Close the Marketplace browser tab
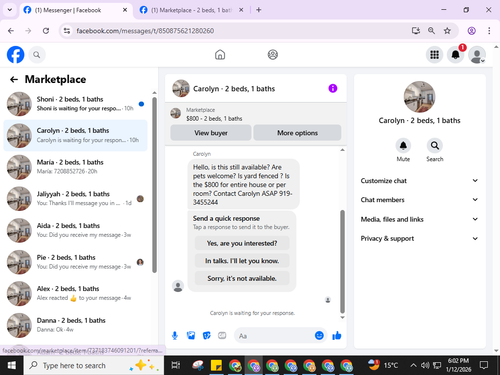500x375 pixels. pyautogui.click(x=241, y=10)
